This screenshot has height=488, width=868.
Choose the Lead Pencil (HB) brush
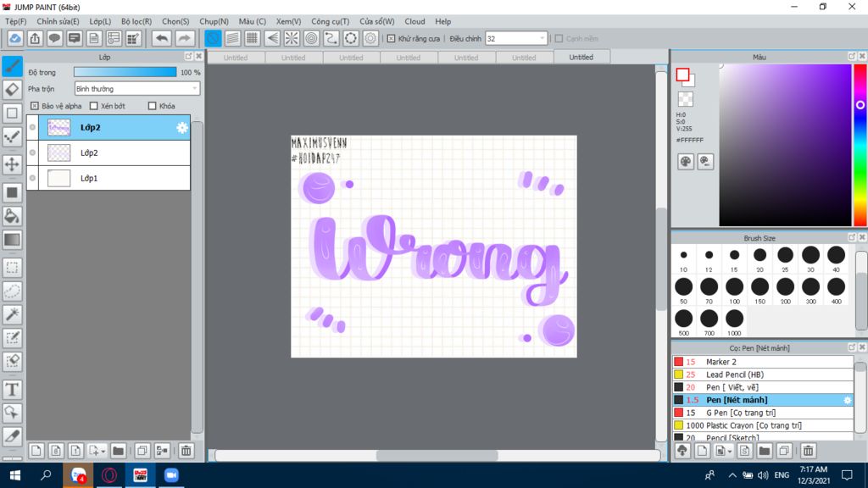click(x=763, y=374)
